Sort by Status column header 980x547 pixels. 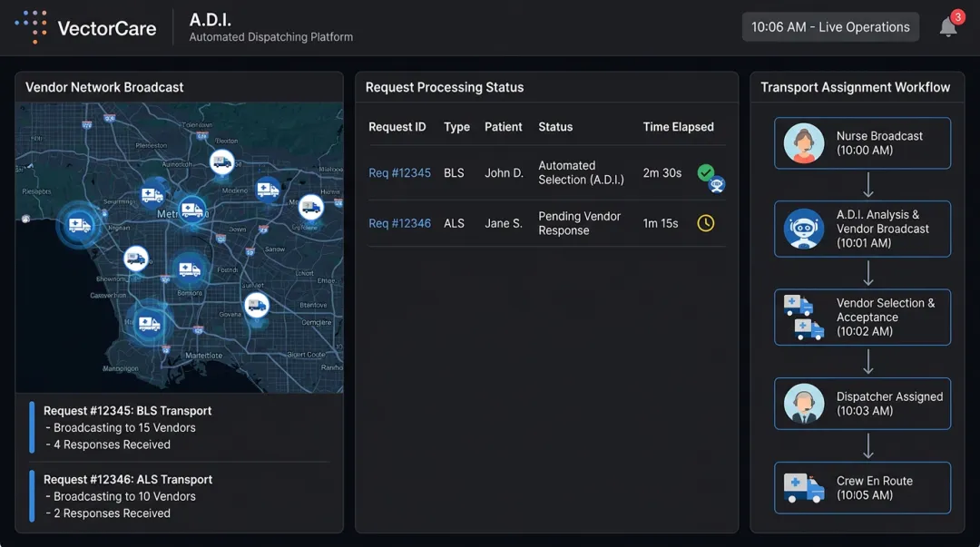(555, 127)
